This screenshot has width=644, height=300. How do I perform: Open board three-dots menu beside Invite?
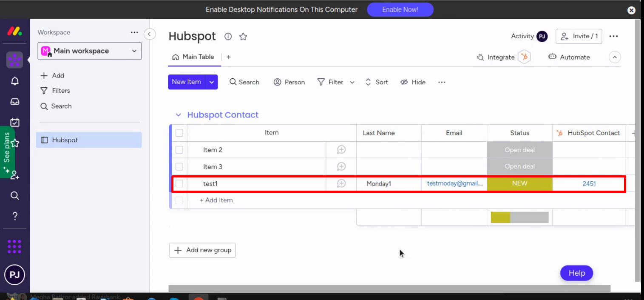click(613, 37)
